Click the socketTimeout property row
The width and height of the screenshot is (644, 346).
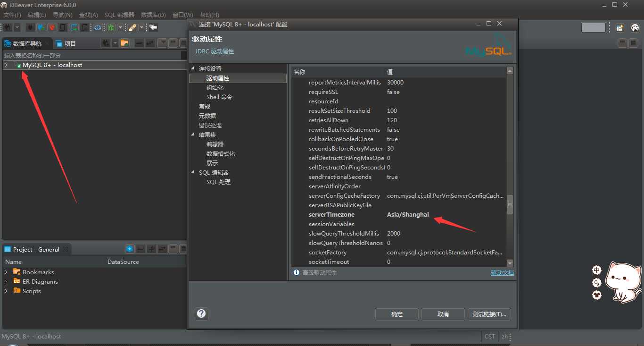pyautogui.click(x=399, y=262)
